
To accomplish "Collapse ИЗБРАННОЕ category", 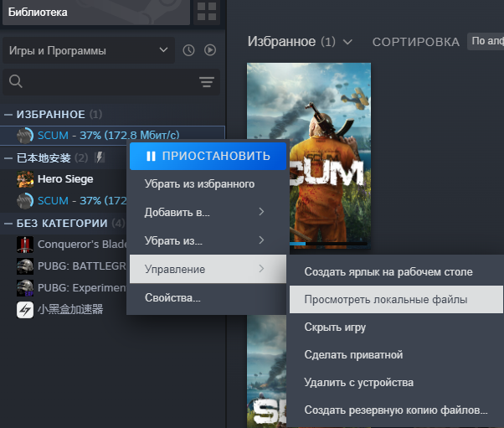I will 8,115.
